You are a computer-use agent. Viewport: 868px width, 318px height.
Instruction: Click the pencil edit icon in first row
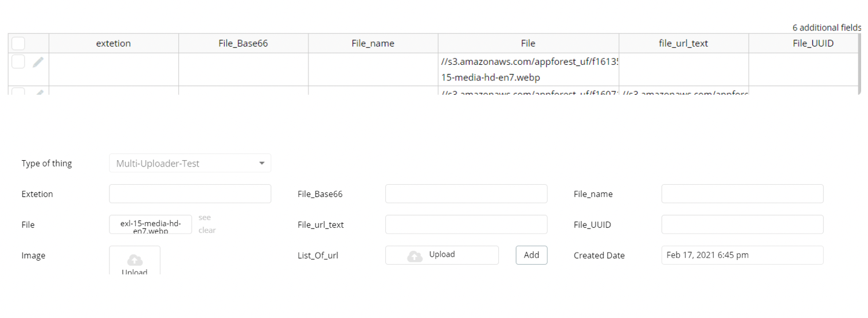coord(38,62)
